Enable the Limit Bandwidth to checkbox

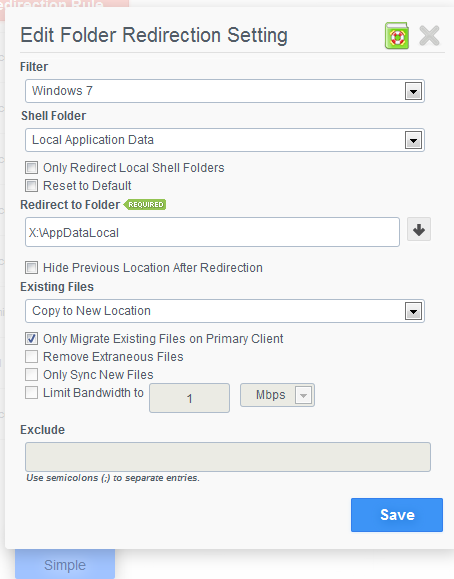[x=31, y=393]
